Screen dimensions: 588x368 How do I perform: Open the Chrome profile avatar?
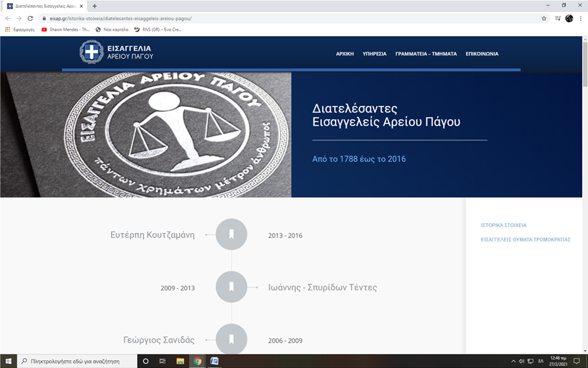point(569,19)
